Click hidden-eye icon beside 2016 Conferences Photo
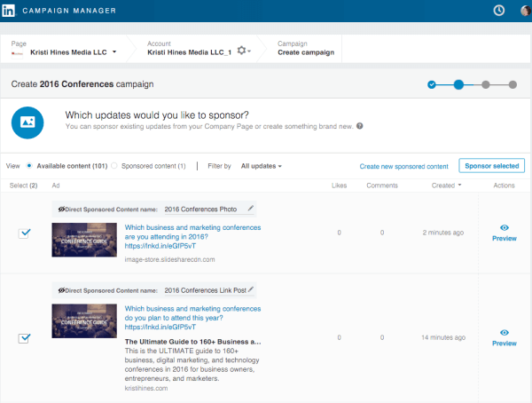532x403 pixels. [61, 209]
